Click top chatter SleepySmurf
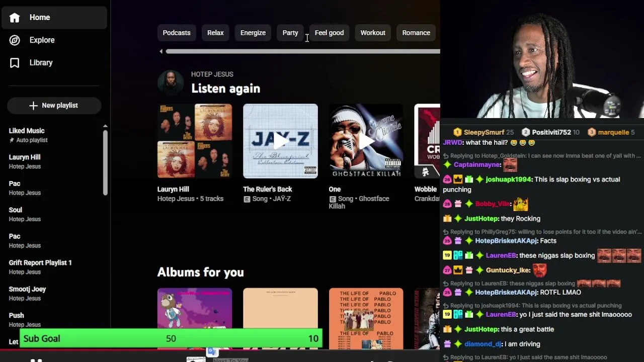The width and height of the screenshot is (644, 362). tap(484, 133)
